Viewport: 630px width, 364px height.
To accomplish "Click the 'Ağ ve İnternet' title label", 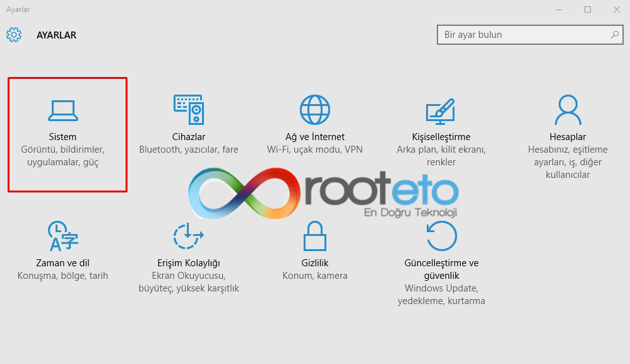I will click(x=315, y=137).
